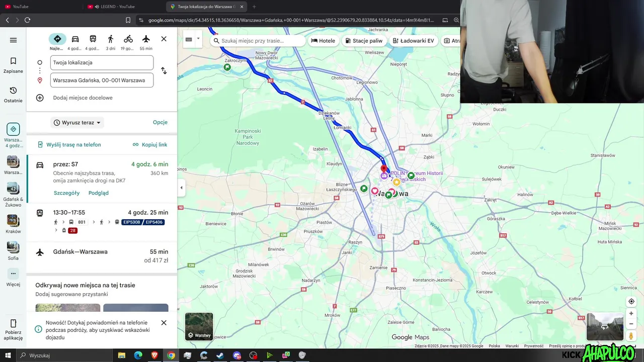This screenshot has height=362, width=644.
Task: Open Zapisane saved places
Action: 13,65
